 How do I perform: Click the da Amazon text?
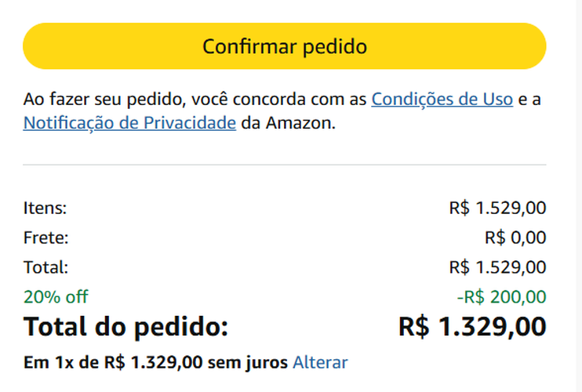click(x=288, y=123)
